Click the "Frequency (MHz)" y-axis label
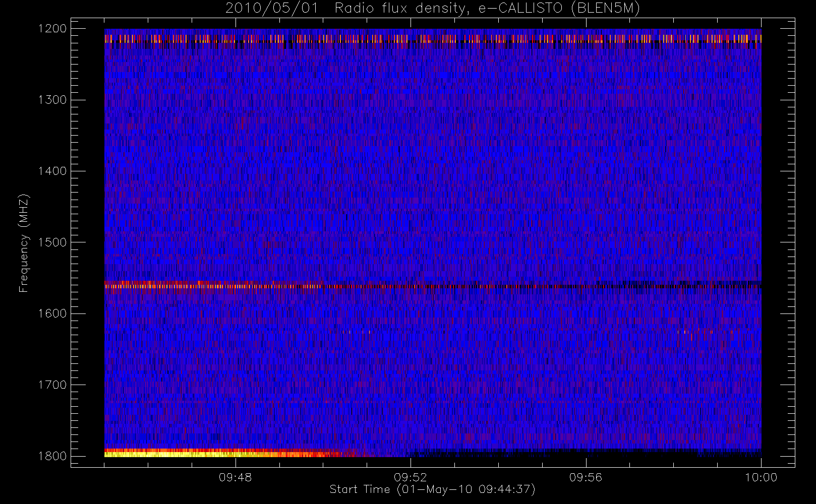Screen dimensions: 816x504 [x=23, y=243]
